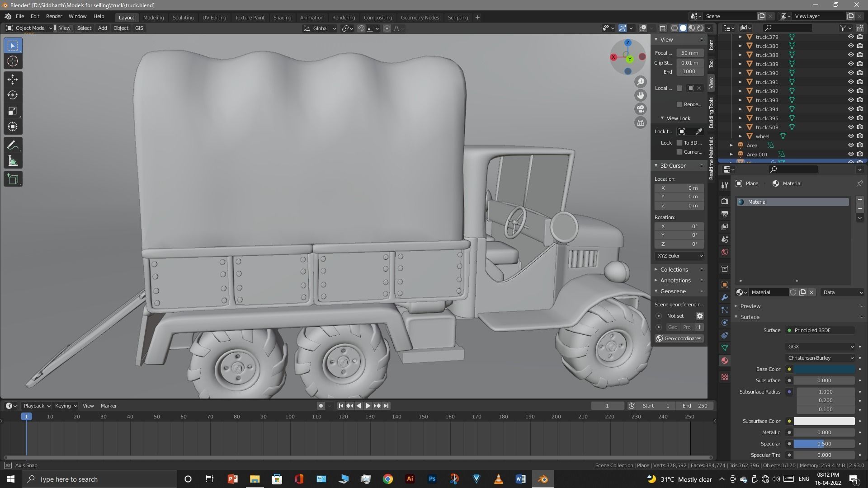Switch to the Sculpting workspace tab
This screenshot has height=488, width=868.
183,18
